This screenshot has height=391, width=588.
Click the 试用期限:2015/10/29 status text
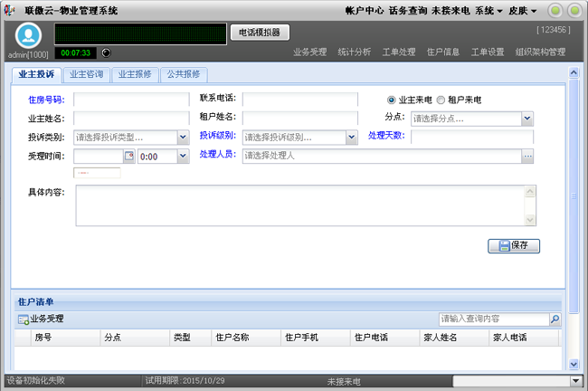[185, 380]
